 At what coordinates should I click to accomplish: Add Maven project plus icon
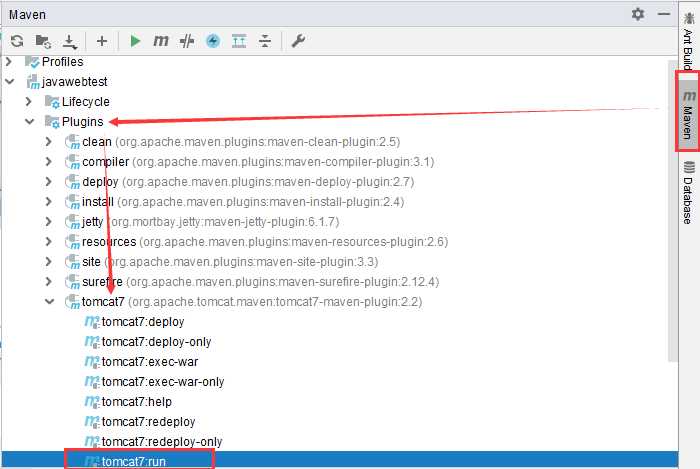pos(102,41)
